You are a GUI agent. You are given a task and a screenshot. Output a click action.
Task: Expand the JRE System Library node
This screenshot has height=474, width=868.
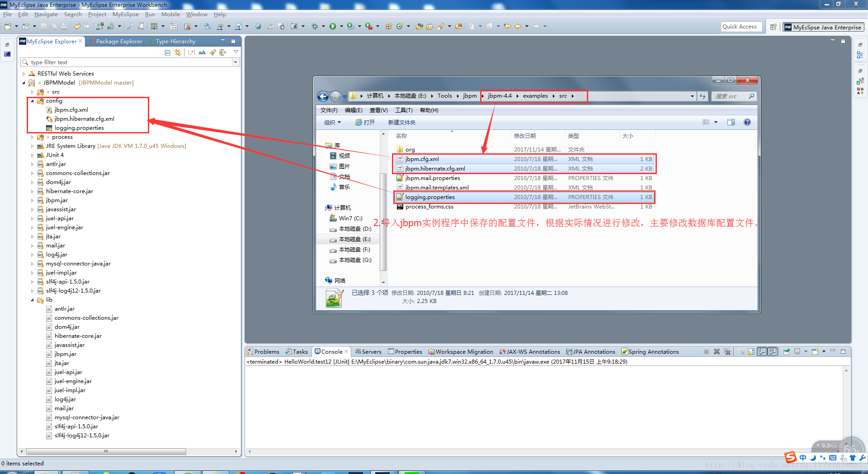(x=32, y=146)
